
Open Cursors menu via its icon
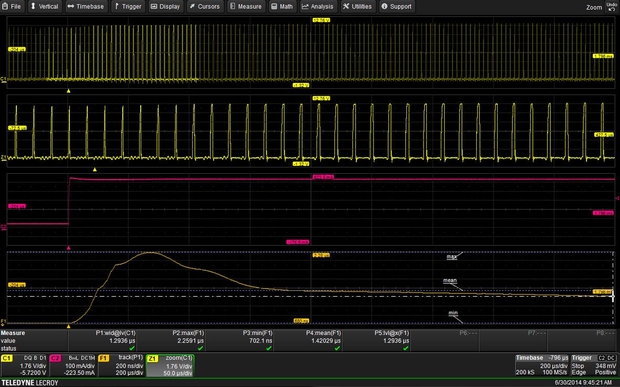point(192,6)
